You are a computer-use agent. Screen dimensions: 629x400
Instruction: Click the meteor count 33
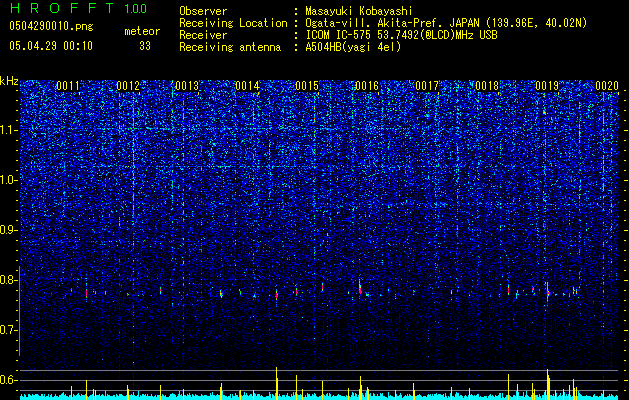(x=145, y=46)
